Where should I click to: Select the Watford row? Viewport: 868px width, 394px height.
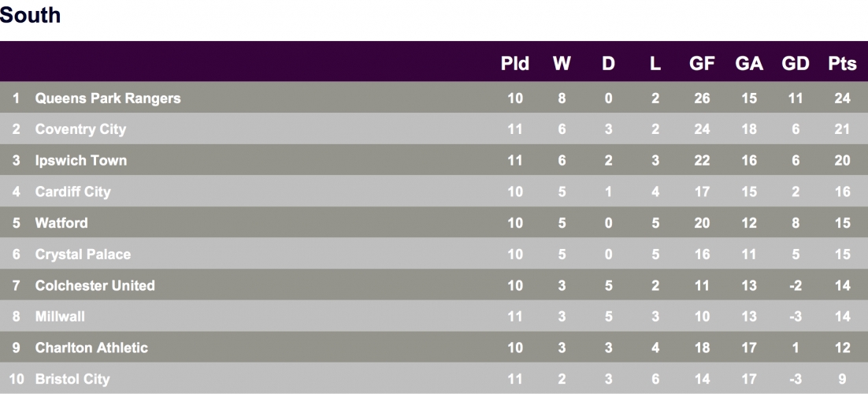point(434,223)
